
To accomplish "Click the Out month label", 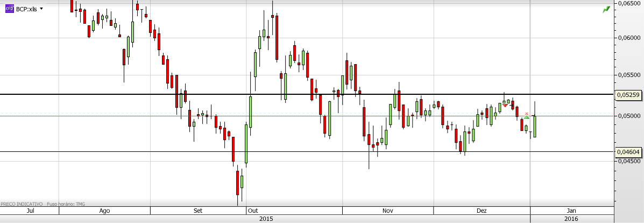I will click(252, 211).
